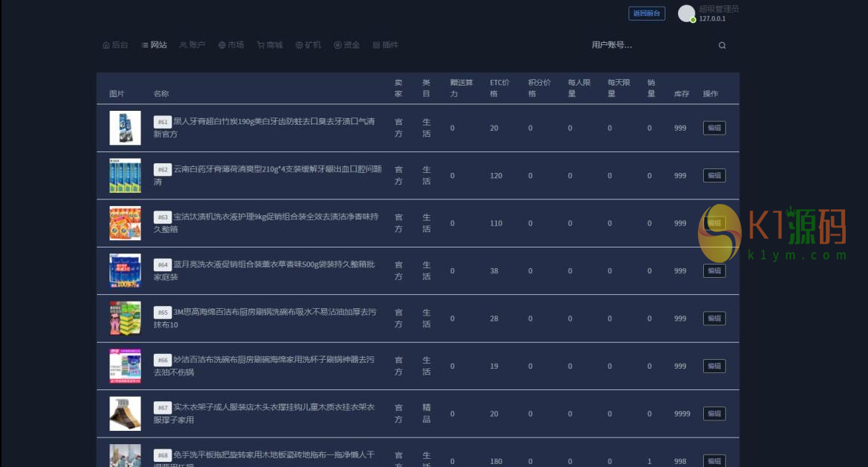Click the 赠送算力 column header

point(461,88)
